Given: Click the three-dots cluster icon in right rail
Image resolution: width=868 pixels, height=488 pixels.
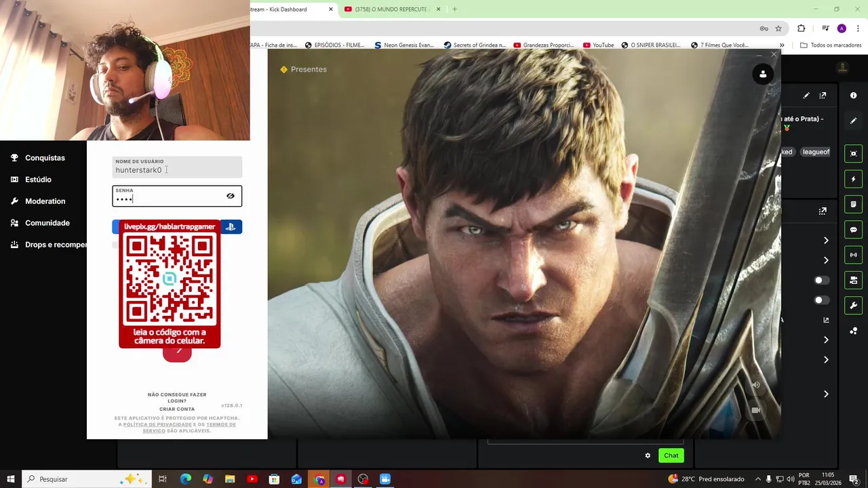Looking at the screenshot, I should [853, 331].
